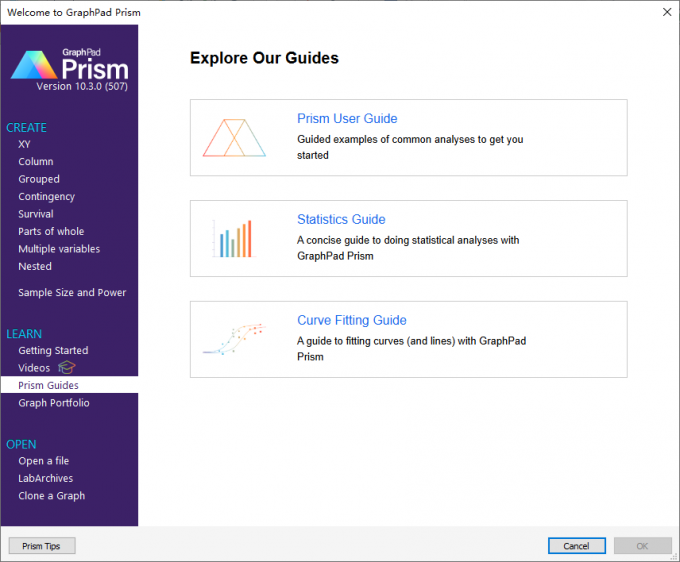Image resolution: width=680 pixels, height=562 pixels.
Task: Select Column in the sidebar
Action: point(36,162)
